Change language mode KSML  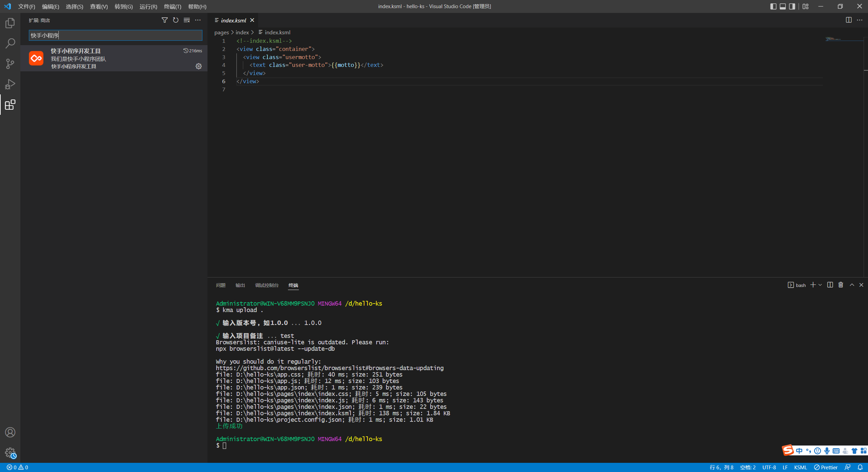click(x=800, y=468)
